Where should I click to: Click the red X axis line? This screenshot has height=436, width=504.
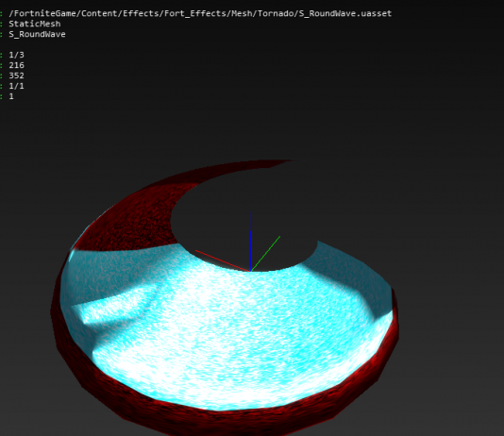(x=223, y=260)
